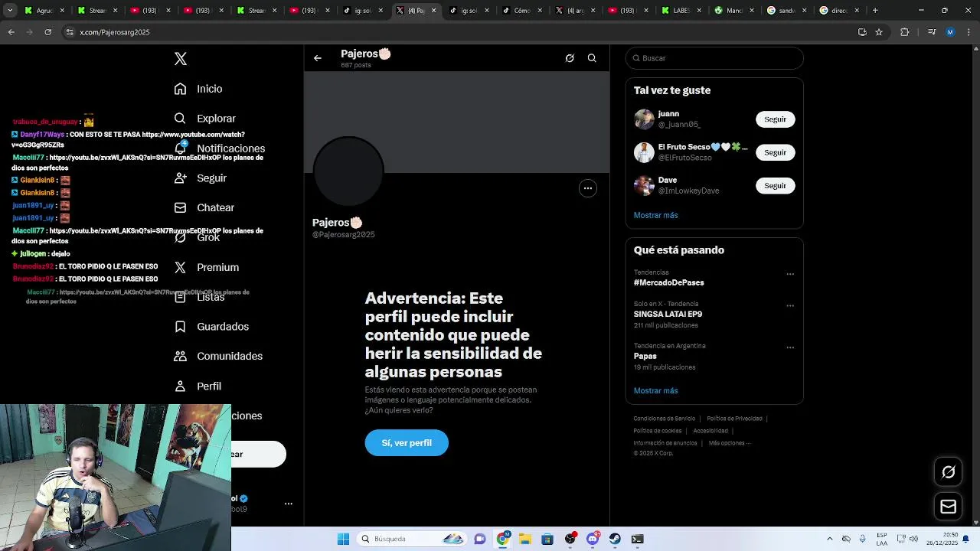Click the Chrome address bar URL
The width and height of the screenshot is (980, 551).
click(115, 32)
